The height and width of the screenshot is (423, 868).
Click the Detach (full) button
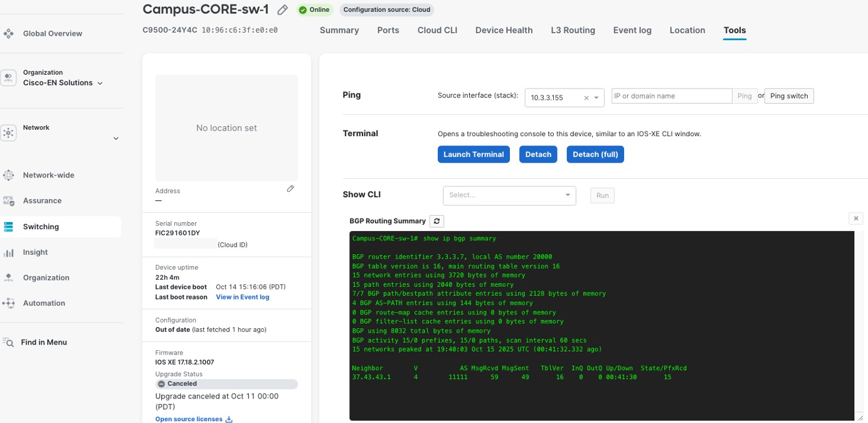tap(595, 154)
